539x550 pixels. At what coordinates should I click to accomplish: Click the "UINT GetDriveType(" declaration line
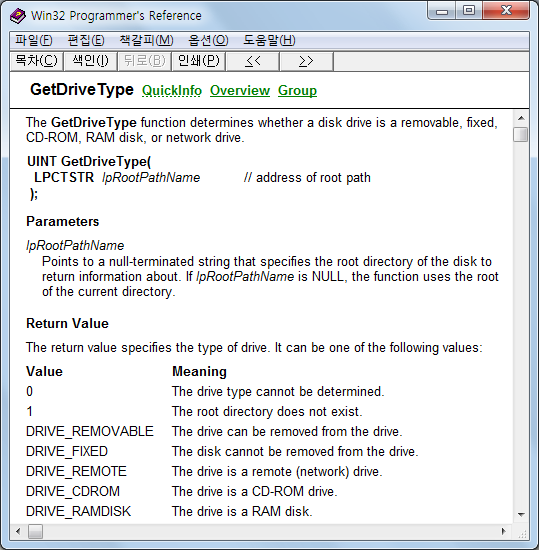coord(89,162)
